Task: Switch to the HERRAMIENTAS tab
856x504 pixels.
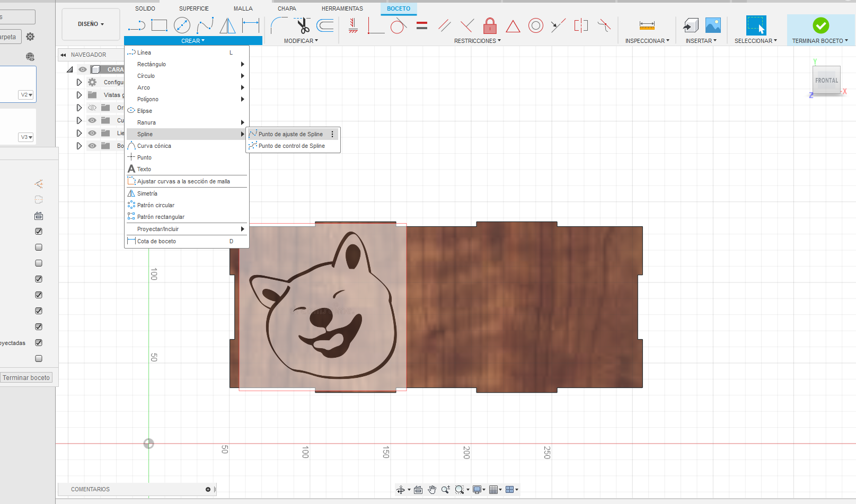Action: tap(342, 8)
